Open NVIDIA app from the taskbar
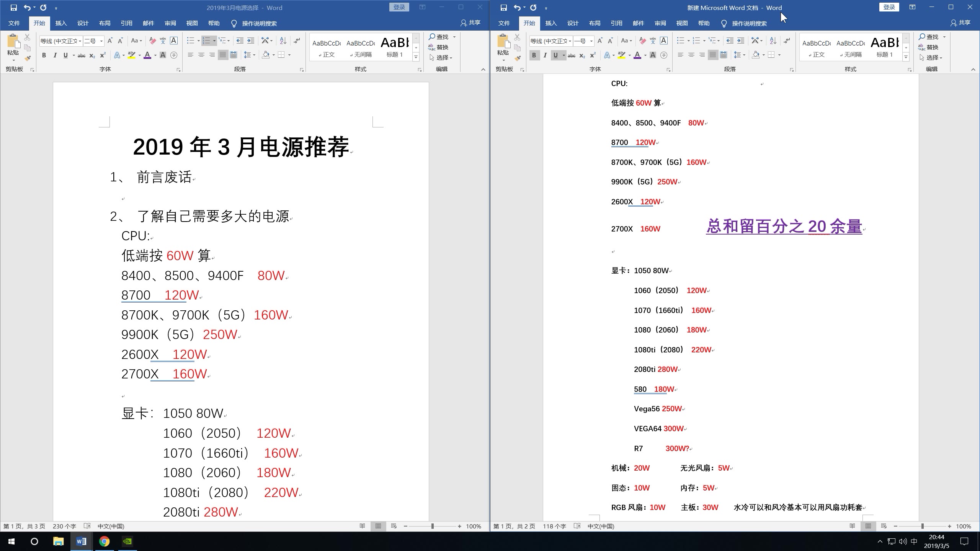The image size is (980, 551). click(x=127, y=541)
